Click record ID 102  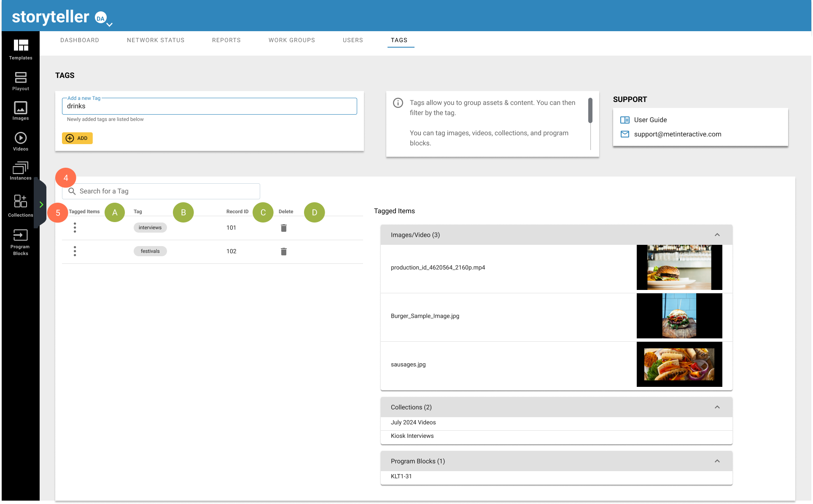231,251
